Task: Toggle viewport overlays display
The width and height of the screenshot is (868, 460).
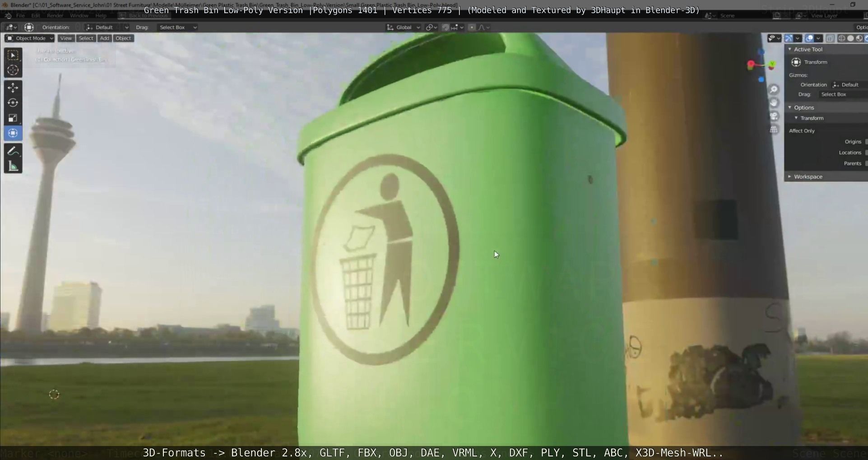Action: click(x=809, y=38)
